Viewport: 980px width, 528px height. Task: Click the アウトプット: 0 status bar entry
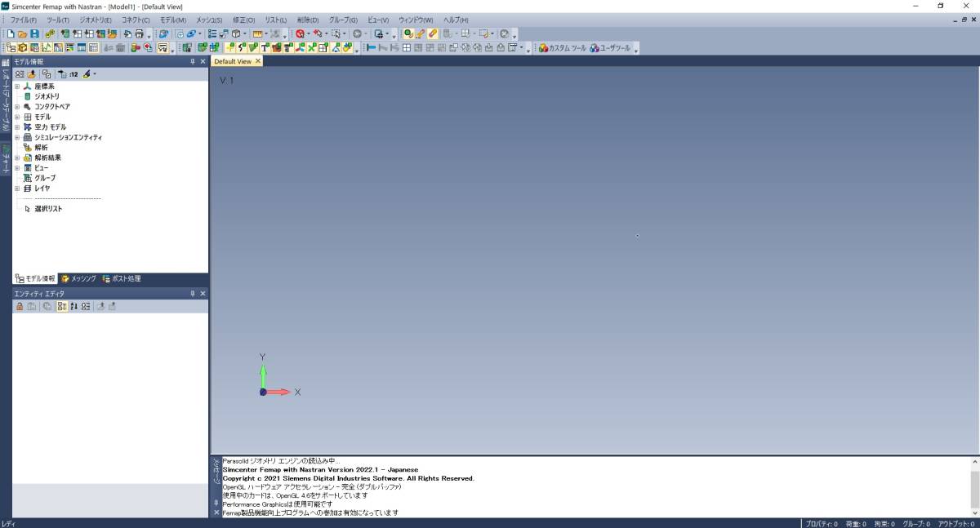pyautogui.click(x=956, y=523)
